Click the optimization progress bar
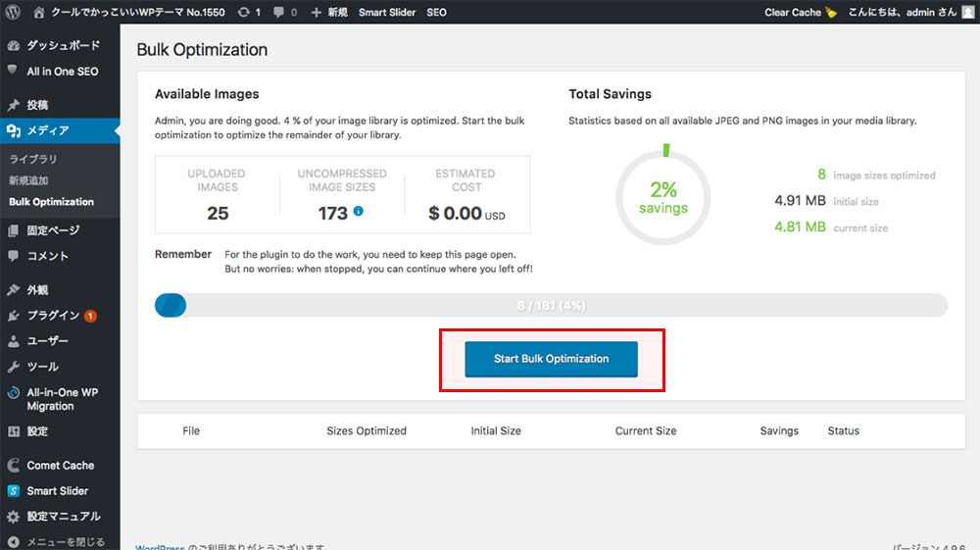This screenshot has height=550, width=980. 551,306
